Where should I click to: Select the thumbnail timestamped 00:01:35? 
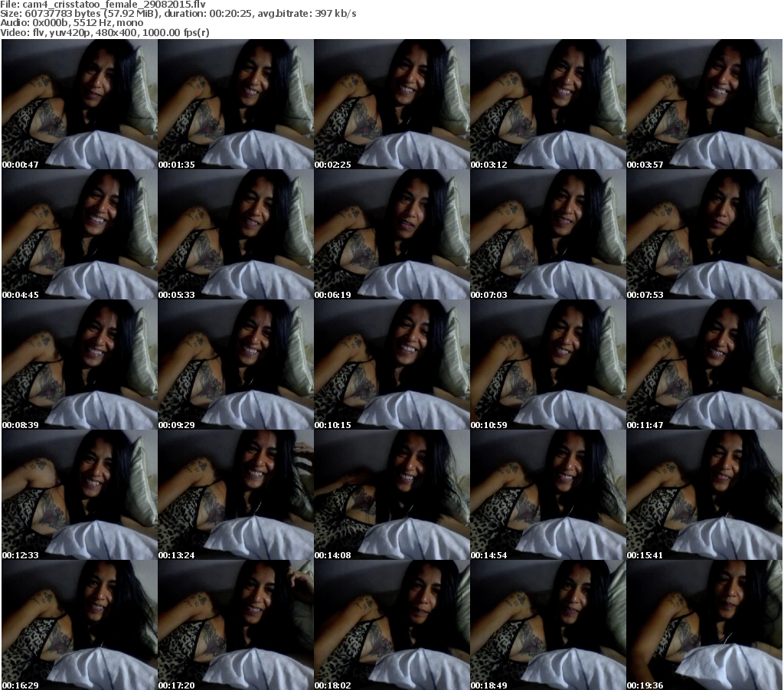(236, 104)
